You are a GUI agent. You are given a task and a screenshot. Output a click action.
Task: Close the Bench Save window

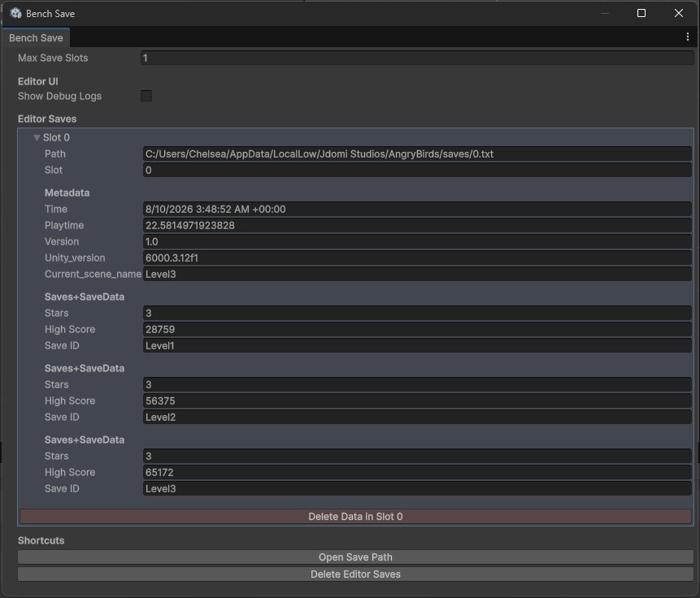coord(679,13)
